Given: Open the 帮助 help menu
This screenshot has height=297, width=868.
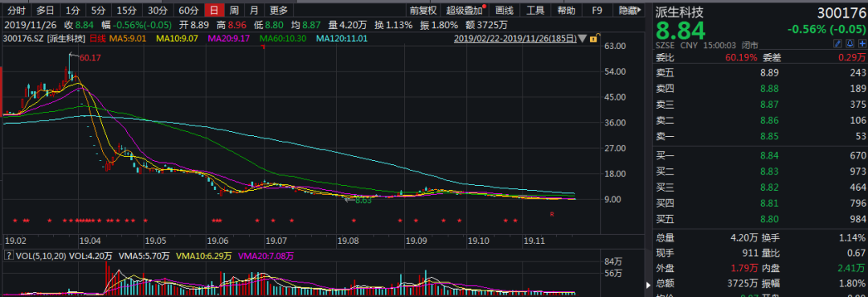Looking at the screenshot, I should [567, 10].
